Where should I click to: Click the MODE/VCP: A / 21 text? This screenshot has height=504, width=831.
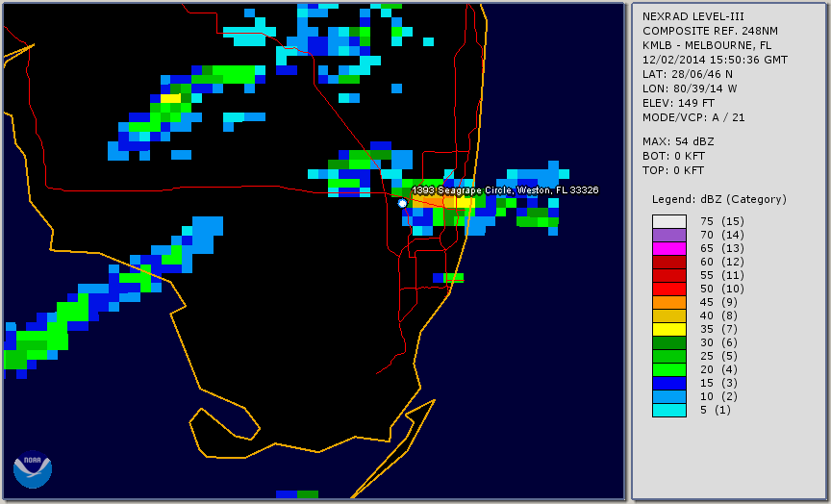tap(693, 117)
